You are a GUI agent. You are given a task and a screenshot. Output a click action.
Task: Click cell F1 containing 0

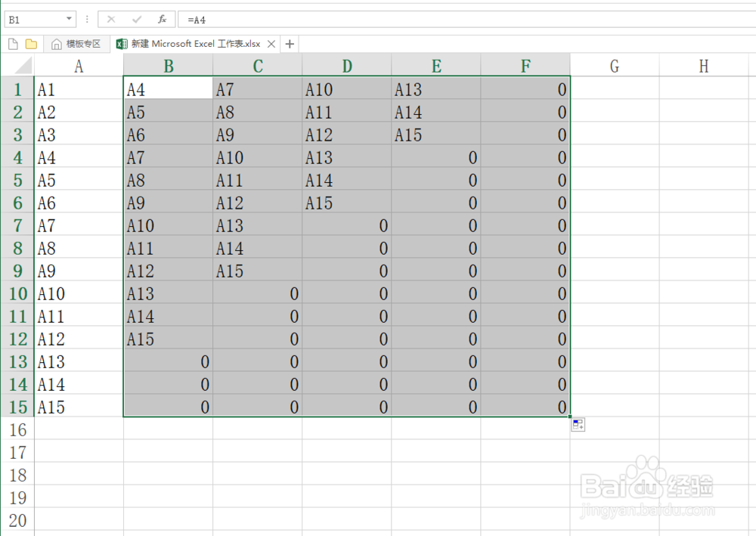pyautogui.click(x=525, y=88)
